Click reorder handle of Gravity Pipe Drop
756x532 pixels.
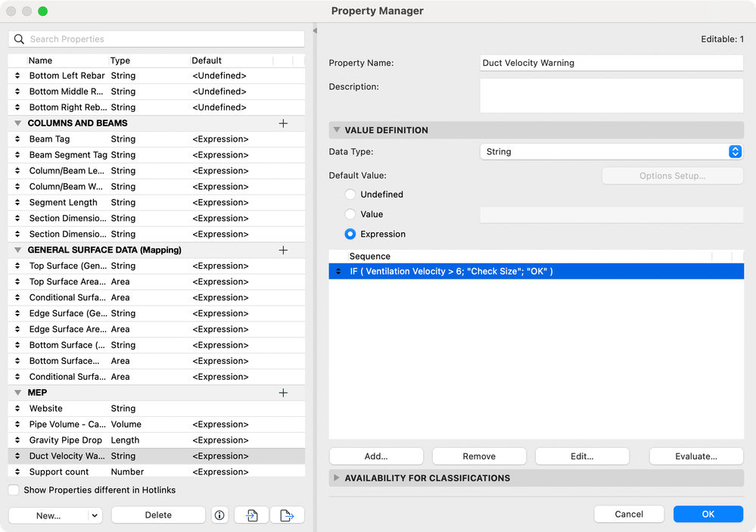pyautogui.click(x=17, y=440)
